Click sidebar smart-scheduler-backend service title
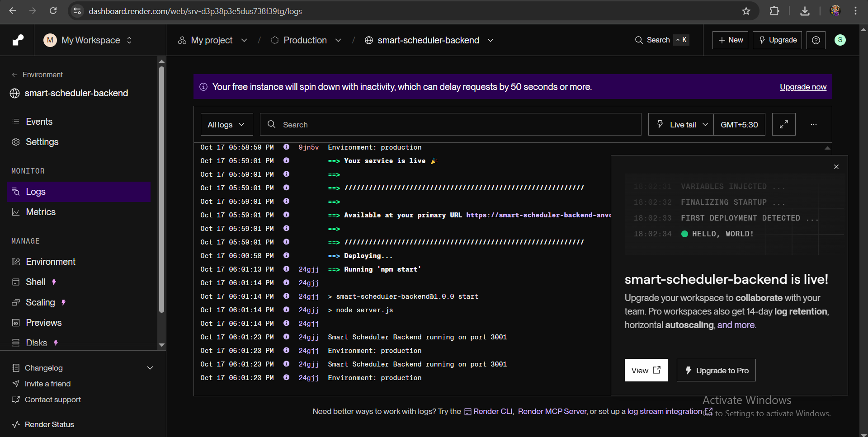Viewport: 868px width, 437px height. pos(76,93)
